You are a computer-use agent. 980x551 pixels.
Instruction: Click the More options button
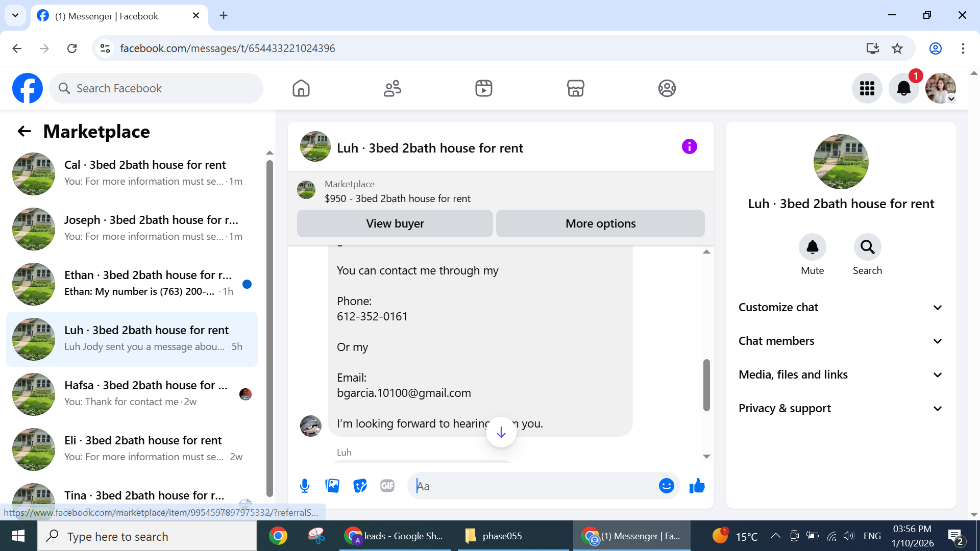tap(600, 223)
